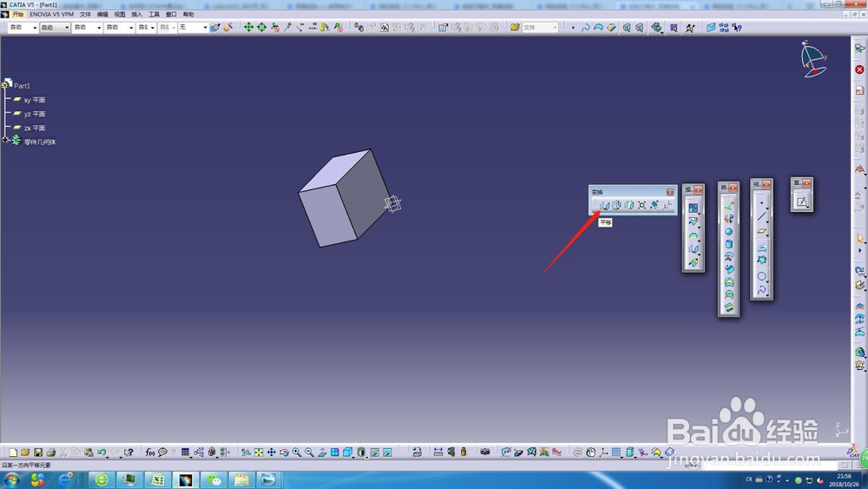Click the Undo icon

click(102, 453)
